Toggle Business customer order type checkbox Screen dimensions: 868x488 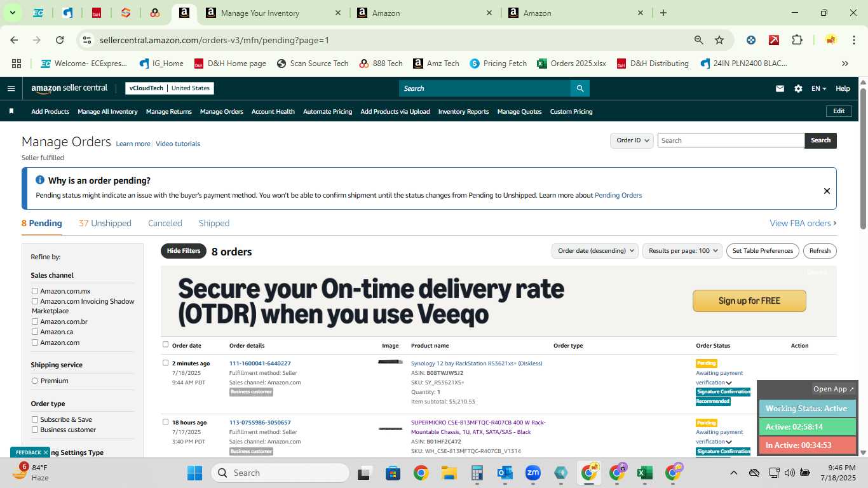(x=35, y=430)
